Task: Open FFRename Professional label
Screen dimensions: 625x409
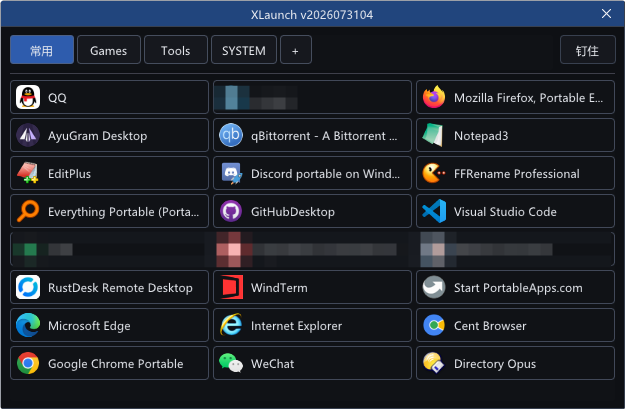Action: (517, 174)
